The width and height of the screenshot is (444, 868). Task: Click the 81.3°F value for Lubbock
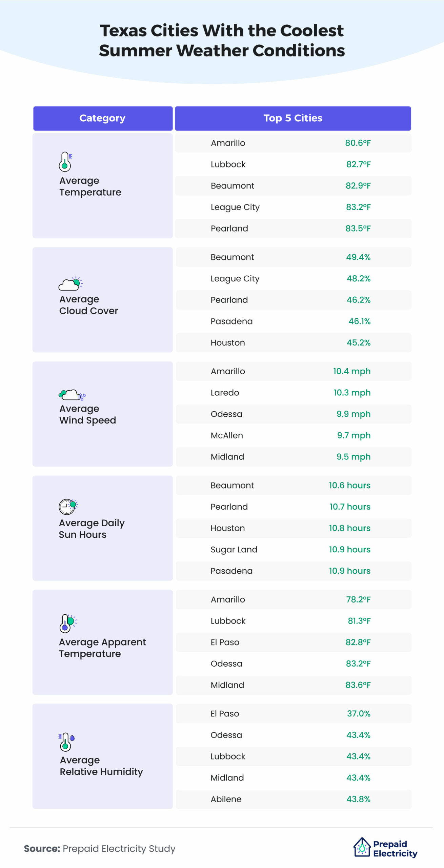[x=359, y=620]
